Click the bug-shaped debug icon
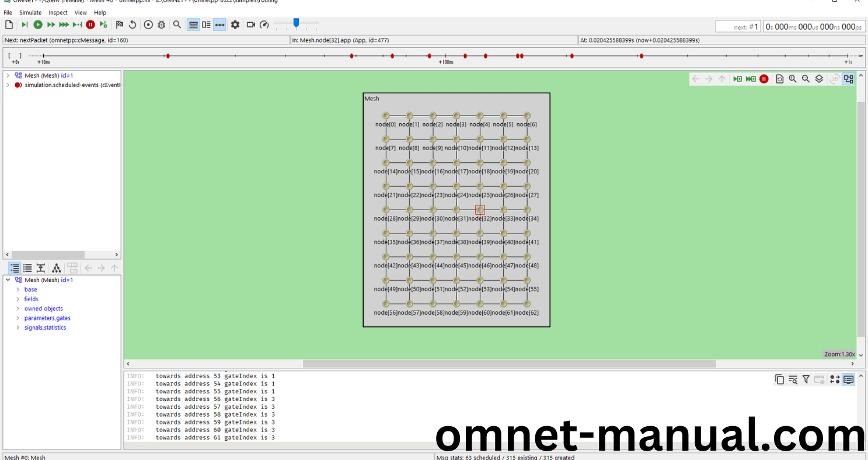 (x=161, y=25)
